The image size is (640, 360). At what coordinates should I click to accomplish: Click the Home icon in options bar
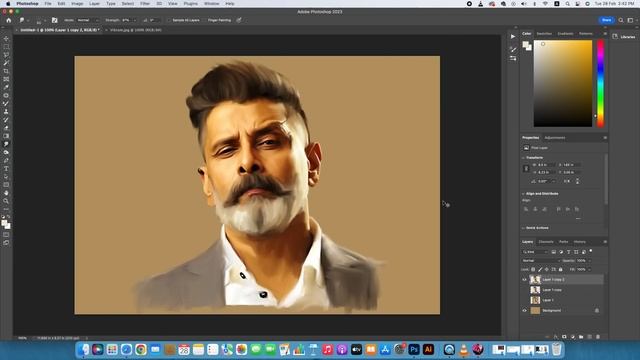point(9,20)
